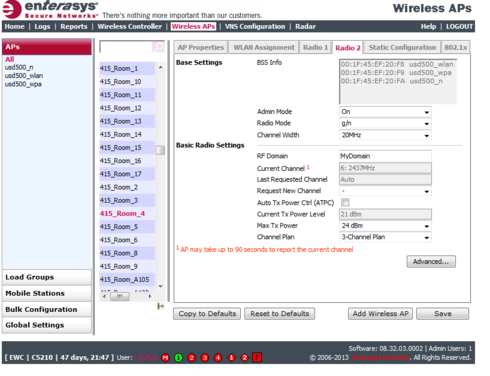Click the Add Wireless AP button

380,314
